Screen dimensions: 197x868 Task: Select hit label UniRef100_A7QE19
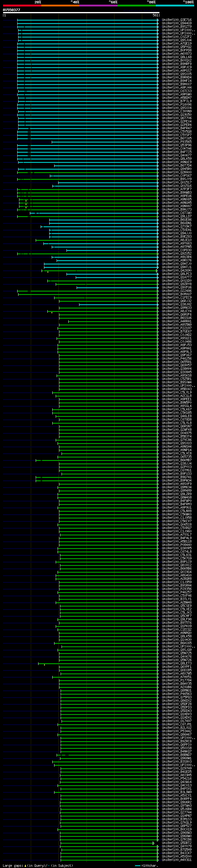(177, 43)
